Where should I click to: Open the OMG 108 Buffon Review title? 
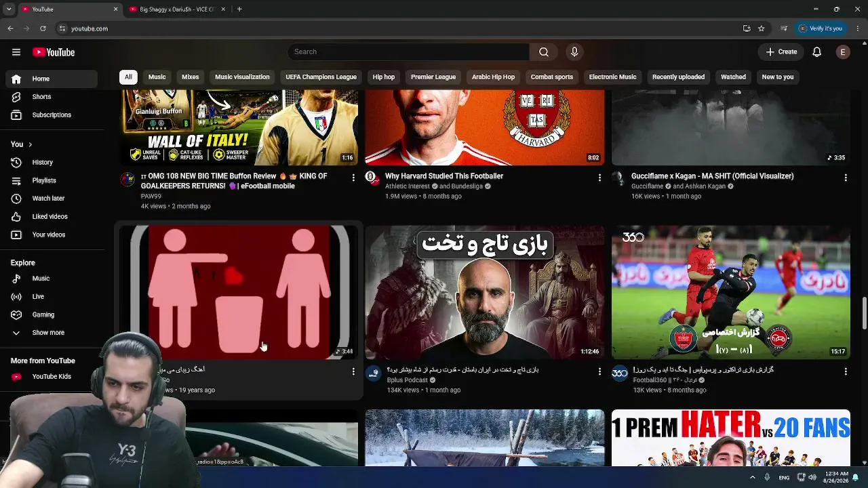tap(234, 181)
